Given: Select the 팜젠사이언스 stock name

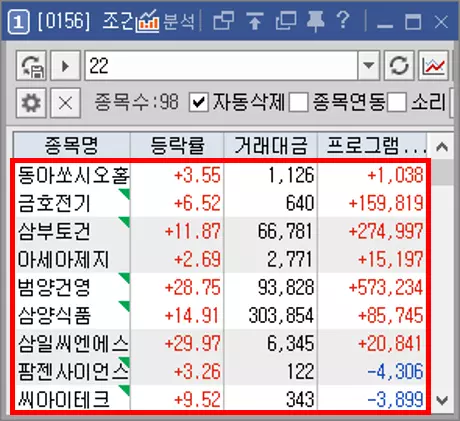Looking at the screenshot, I should [x=73, y=371].
